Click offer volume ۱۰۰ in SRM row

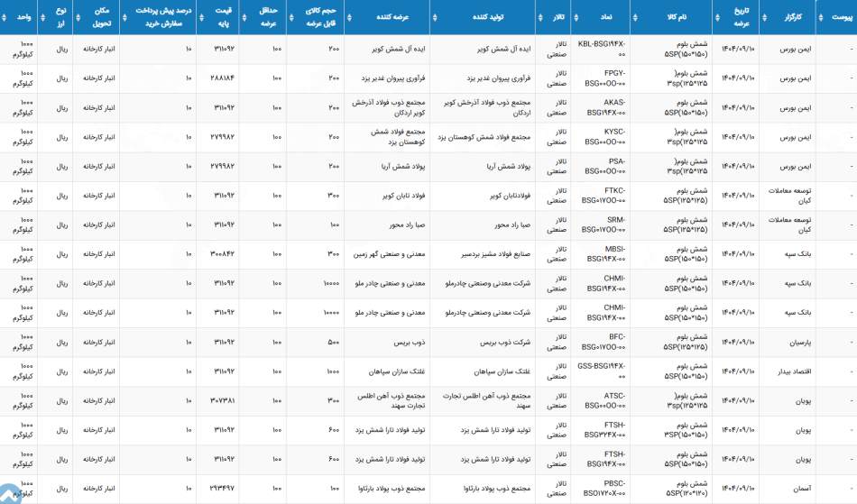[335, 225]
